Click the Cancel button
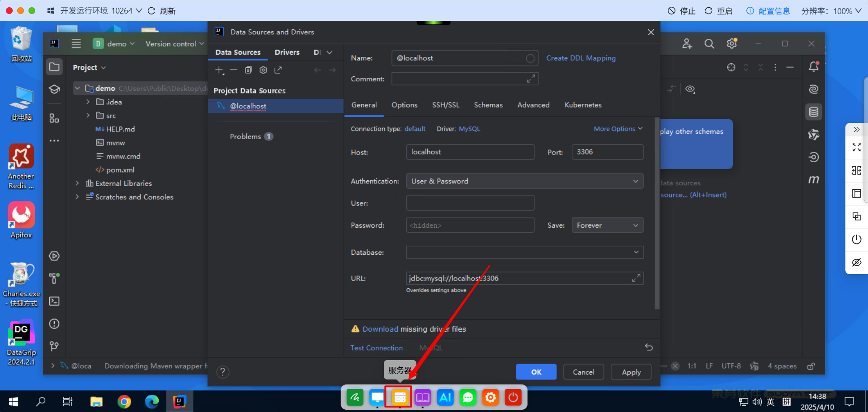Screen dimensions: 868x412 584,372
